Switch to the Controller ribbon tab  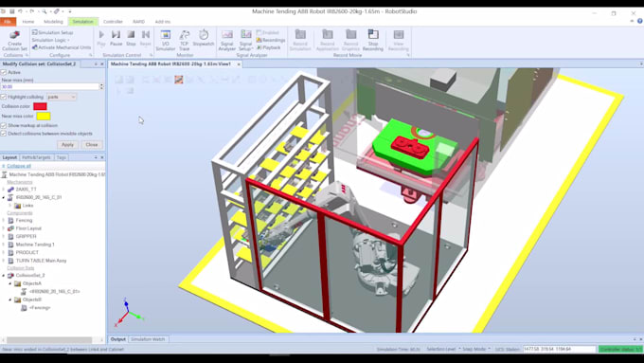pyautogui.click(x=113, y=22)
